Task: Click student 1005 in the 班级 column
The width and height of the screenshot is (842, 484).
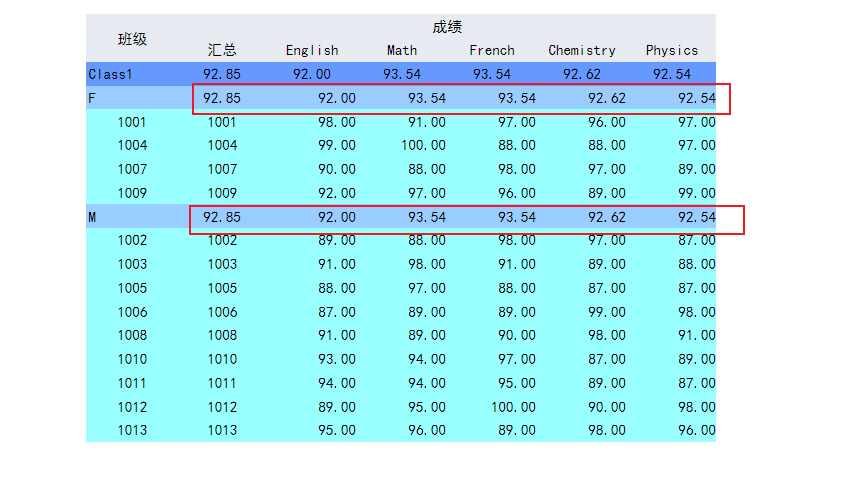Action: pos(132,288)
